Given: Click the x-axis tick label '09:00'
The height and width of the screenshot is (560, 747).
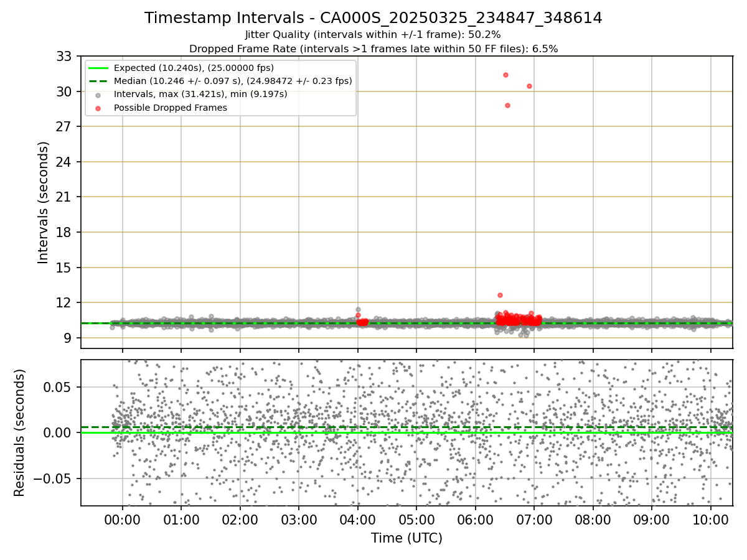Looking at the screenshot, I should click(x=652, y=520).
